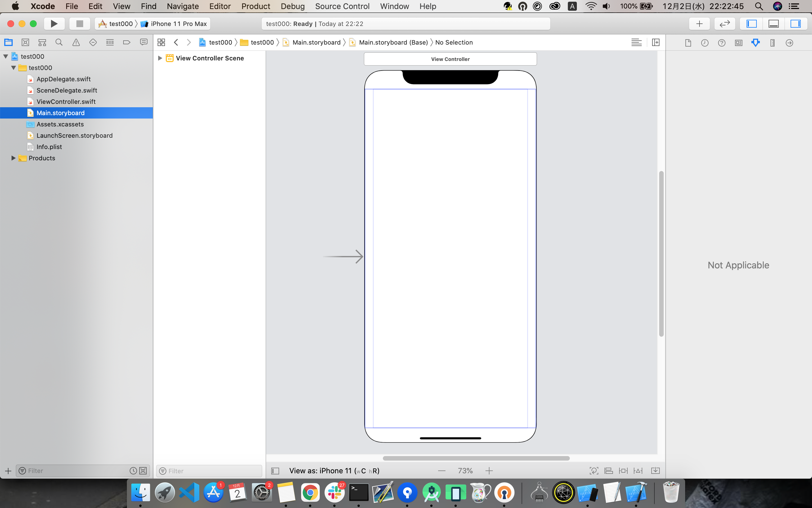Select SceneDelegate.swift file
Image resolution: width=812 pixels, height=508 pixels.
[x=67, y=90]
